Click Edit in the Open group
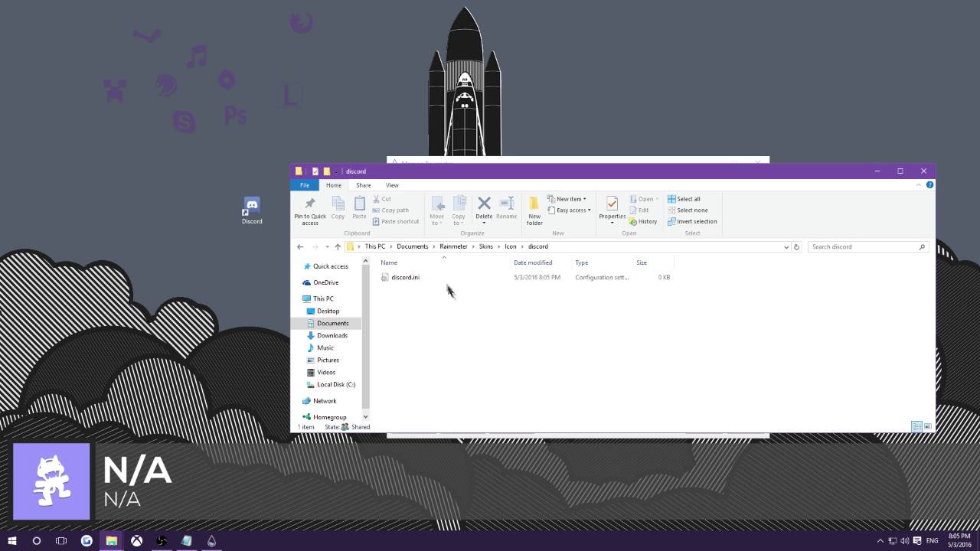The image size is (980, 551). (x=639, y=210)
